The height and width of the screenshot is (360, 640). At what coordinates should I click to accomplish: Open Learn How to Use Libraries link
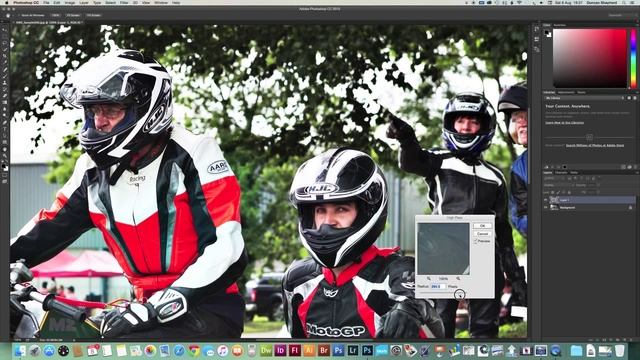point(564,122)
